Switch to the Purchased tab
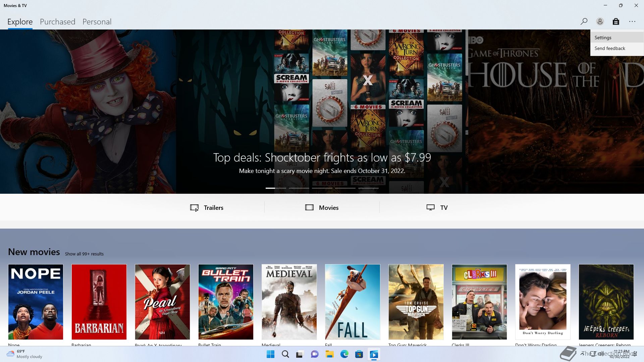This screenshot has width=644, height=362. click(x=57, y=22)
